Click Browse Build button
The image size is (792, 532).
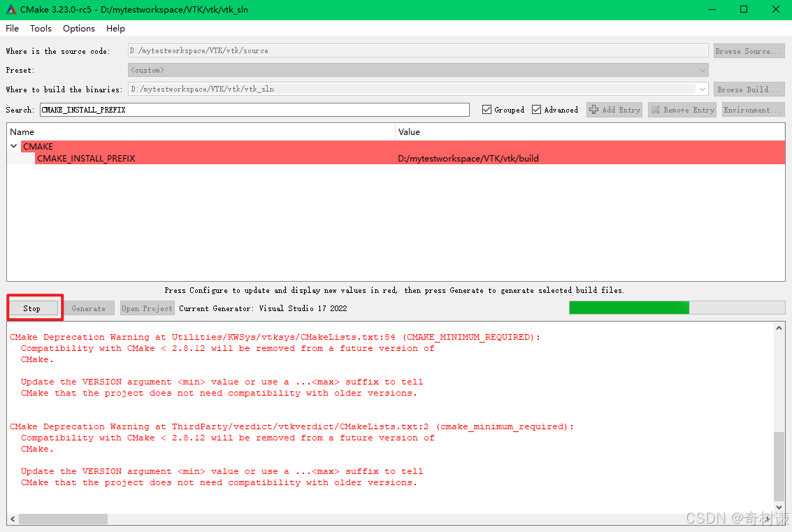(749, 89)
